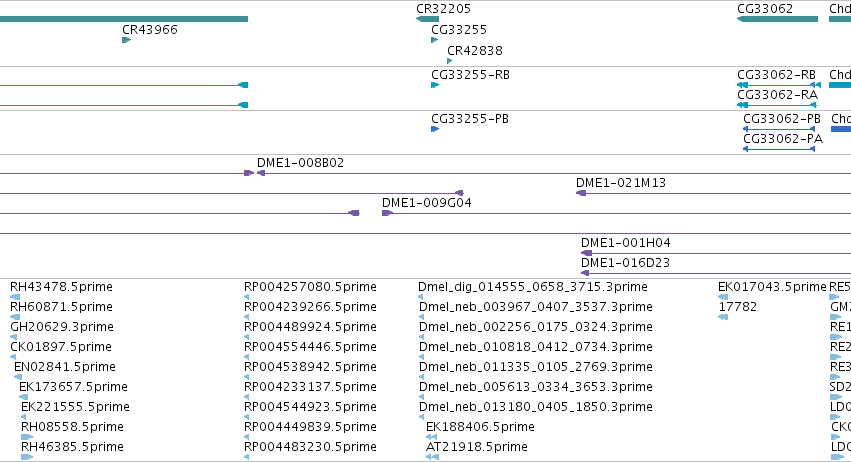
Task: Click the CG33255-PB protein arrow glyph
Action: tap(435, 129)
